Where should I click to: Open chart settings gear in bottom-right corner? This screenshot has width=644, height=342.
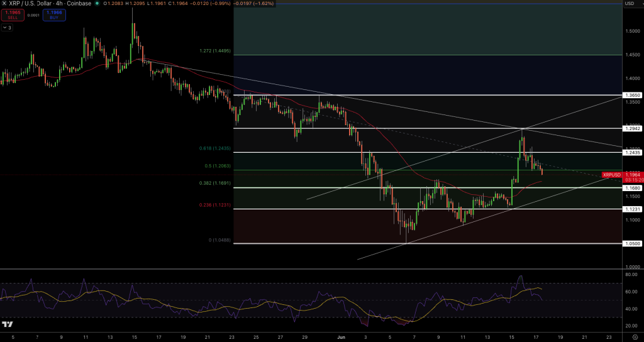click(x=635, y=337)
